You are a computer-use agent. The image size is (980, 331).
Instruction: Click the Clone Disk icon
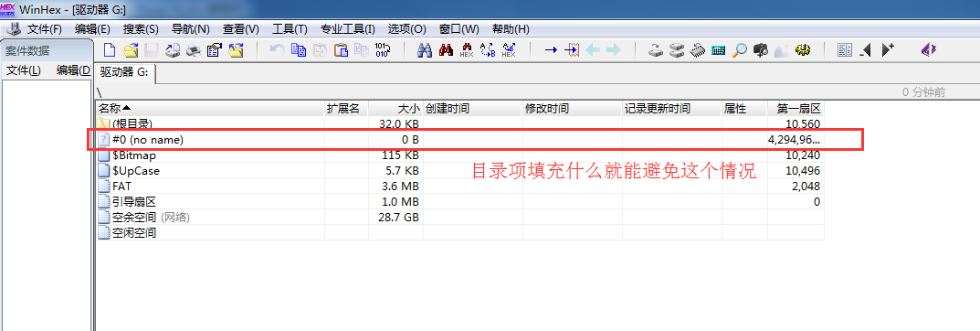pyautogui.click(x=676, y=50)
